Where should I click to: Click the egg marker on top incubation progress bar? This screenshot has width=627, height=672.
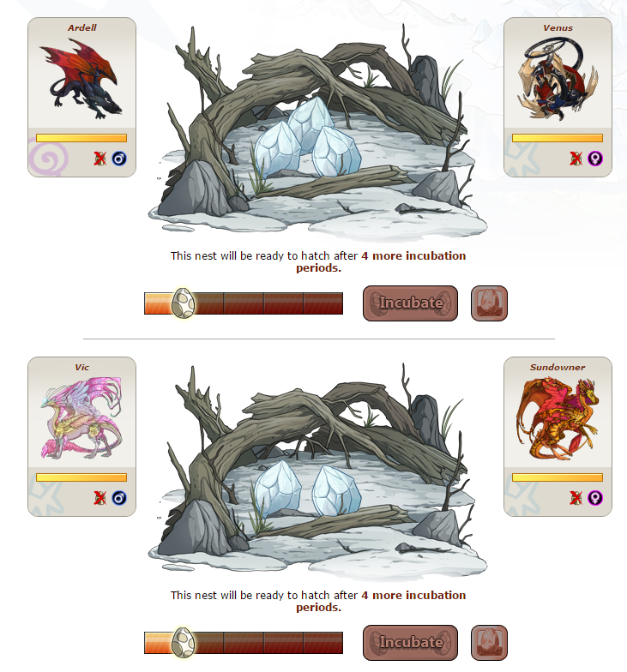[x=184, y=303]
